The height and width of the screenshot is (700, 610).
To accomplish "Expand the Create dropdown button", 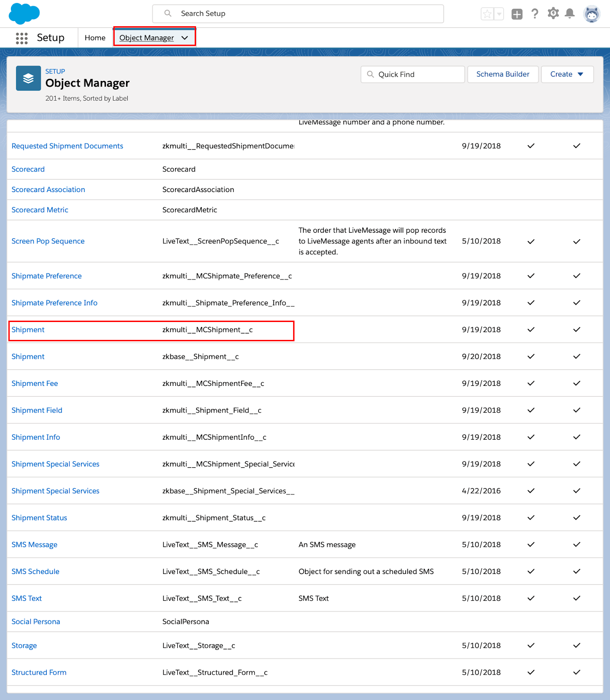I will 567,74.
